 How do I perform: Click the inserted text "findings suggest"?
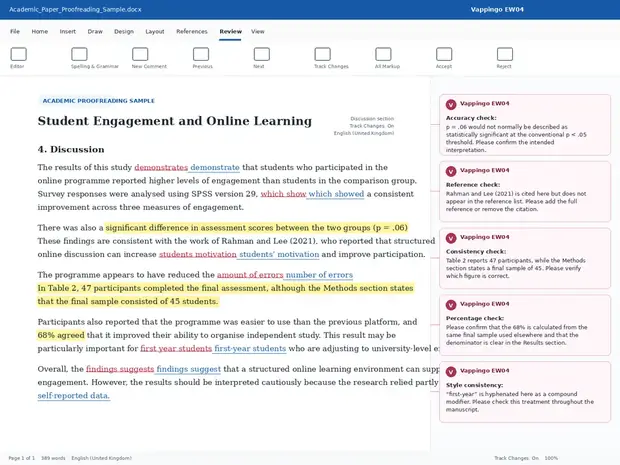[188, 369]
